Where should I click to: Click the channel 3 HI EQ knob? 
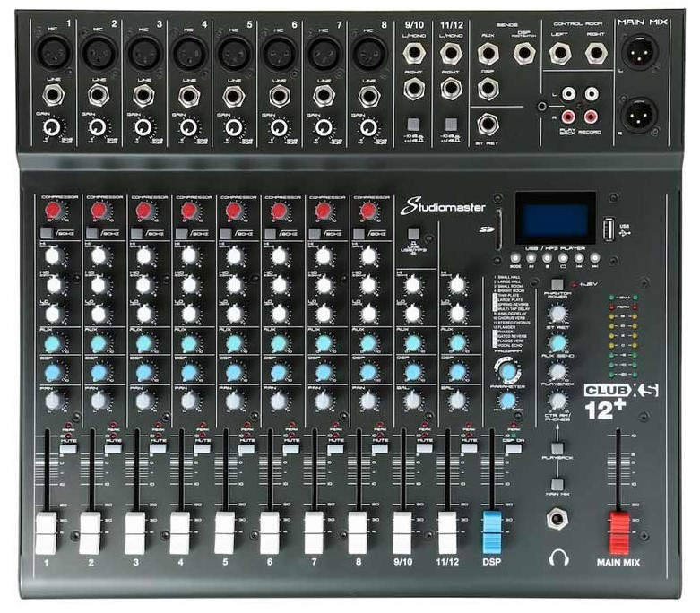coord(143,256)
